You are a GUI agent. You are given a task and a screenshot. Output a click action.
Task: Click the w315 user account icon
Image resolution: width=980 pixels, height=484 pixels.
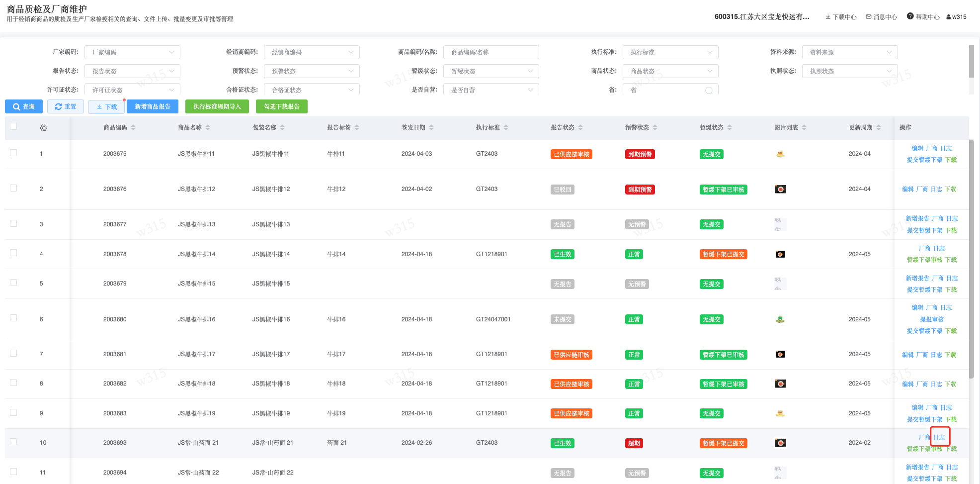coord(949,17)
